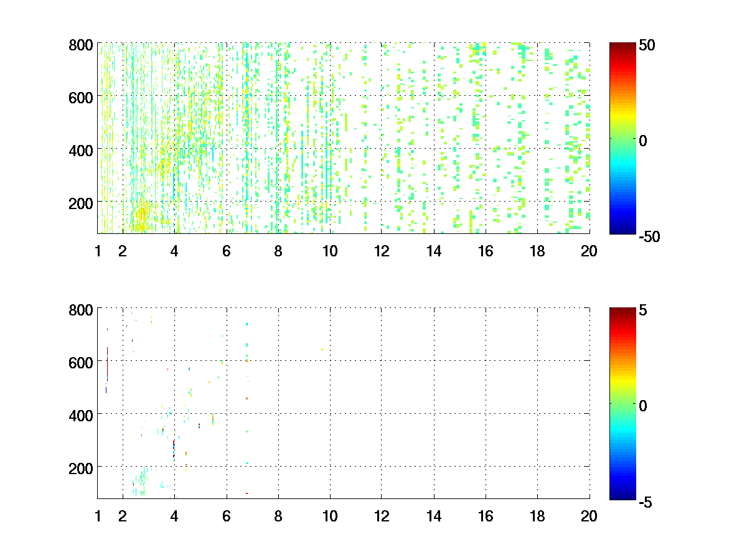Click x-axis tick '18' of upper plot
Image resolution: width=747 pixels, height=560 pixels.
tap(537, 251)
